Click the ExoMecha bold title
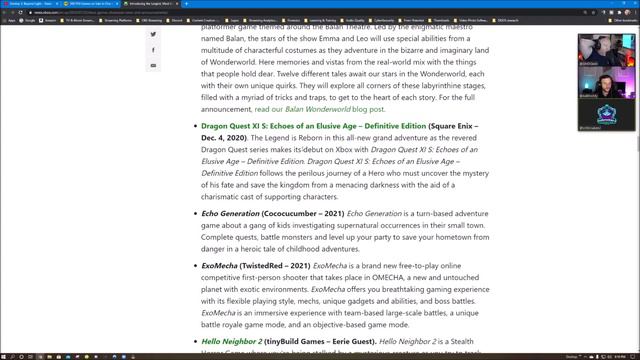The height and width of the screenshot is (360, 640). point(219,266)
